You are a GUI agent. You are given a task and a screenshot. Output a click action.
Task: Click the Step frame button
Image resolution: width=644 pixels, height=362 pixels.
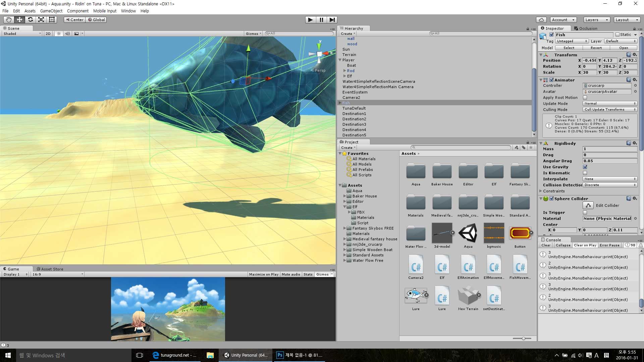332,20
